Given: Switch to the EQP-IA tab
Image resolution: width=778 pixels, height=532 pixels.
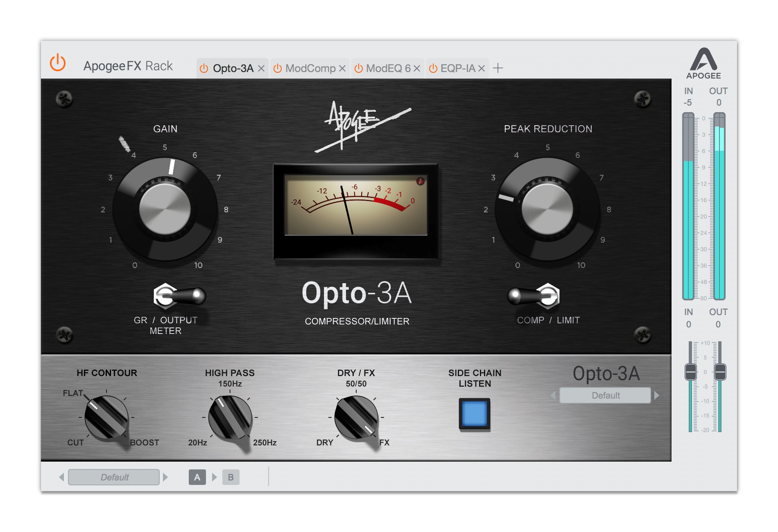Looking at the screenshot, I should (x=457, y=68).
